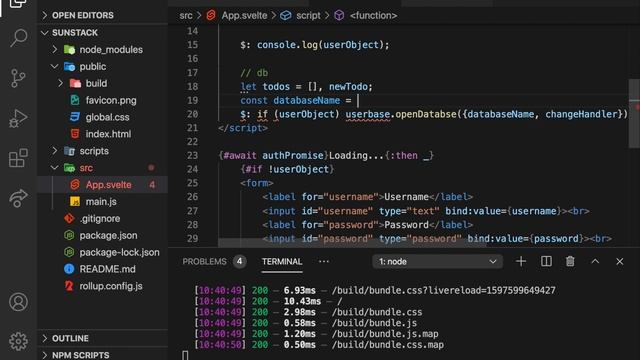Click the script cube icon in breadcrumb

(286, 16)
